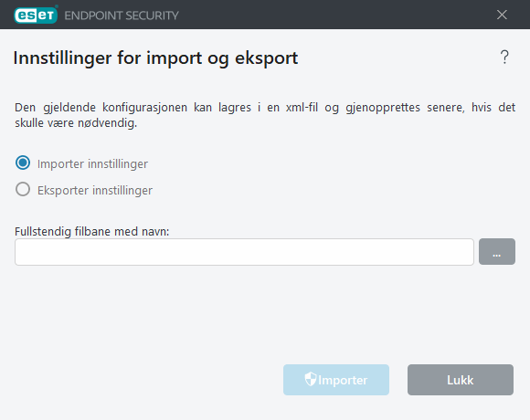
Task: Open help via the question mark icon
Action: pyautogui.click(x=504, y=58)
